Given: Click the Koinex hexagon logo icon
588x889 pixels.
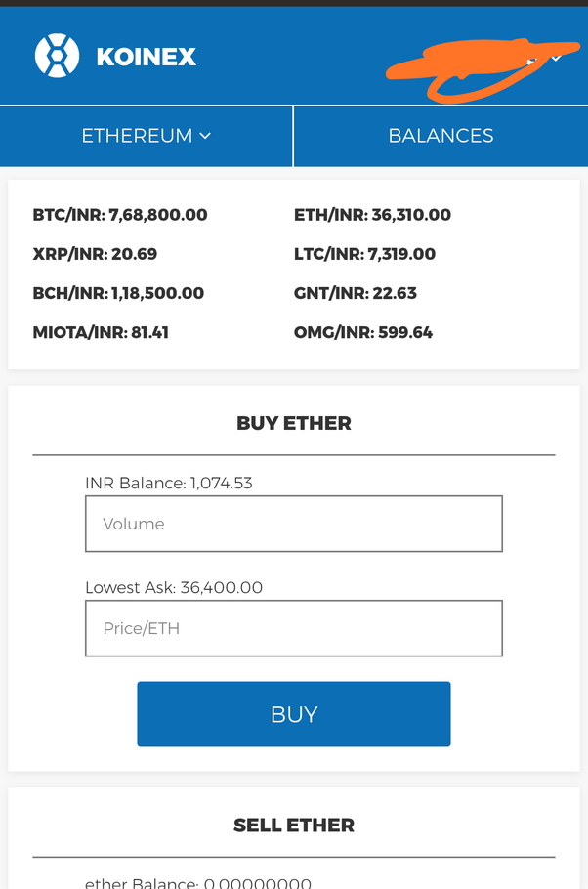Looking at the screenshot, I should tap(57, 56).
